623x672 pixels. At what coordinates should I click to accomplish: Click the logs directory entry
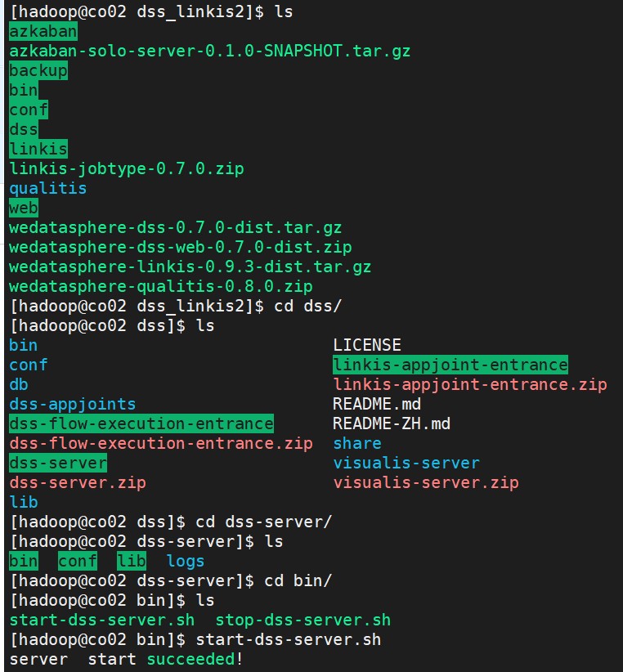click(x=185, y=562)
